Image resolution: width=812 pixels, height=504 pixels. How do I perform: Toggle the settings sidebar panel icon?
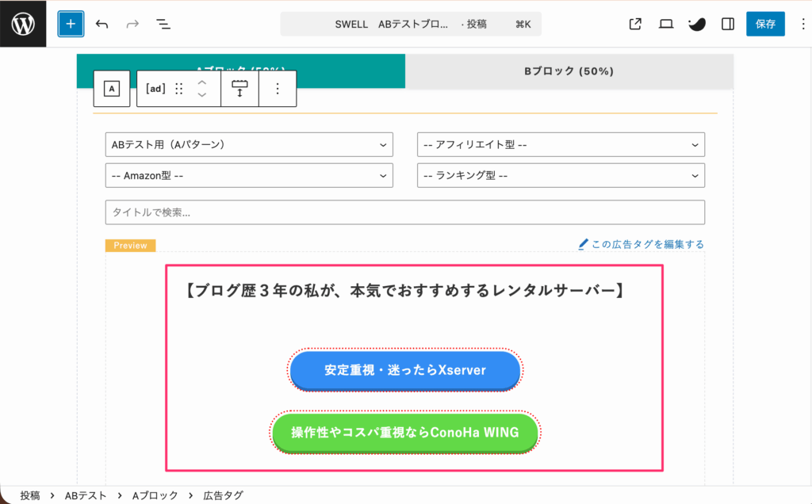coord(727,24)
